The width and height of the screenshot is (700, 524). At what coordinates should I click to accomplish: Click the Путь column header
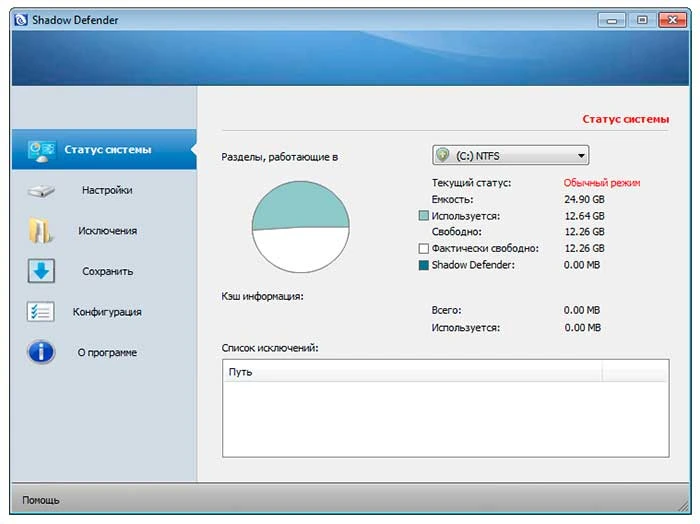pyautogui.click(x=412, y=371)
